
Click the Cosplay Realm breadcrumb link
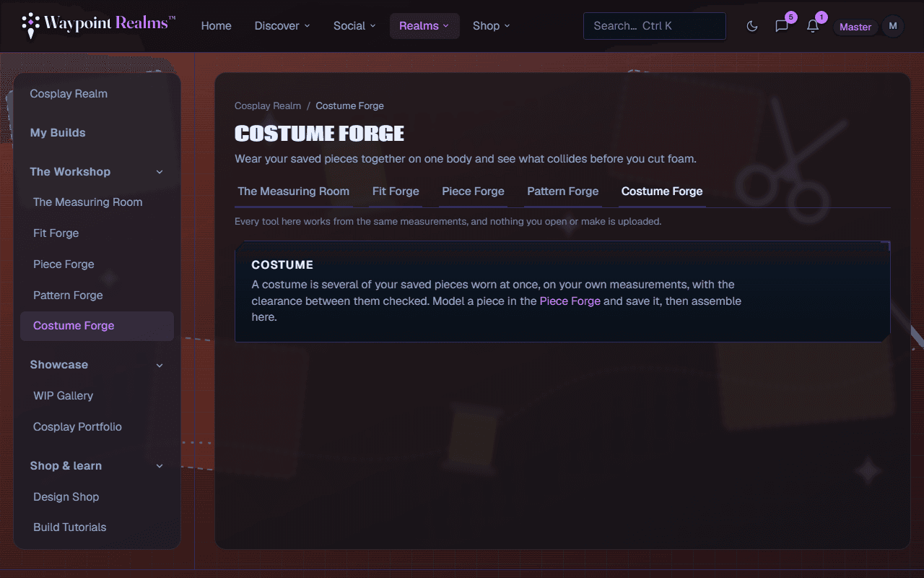[x=268, y=105]
